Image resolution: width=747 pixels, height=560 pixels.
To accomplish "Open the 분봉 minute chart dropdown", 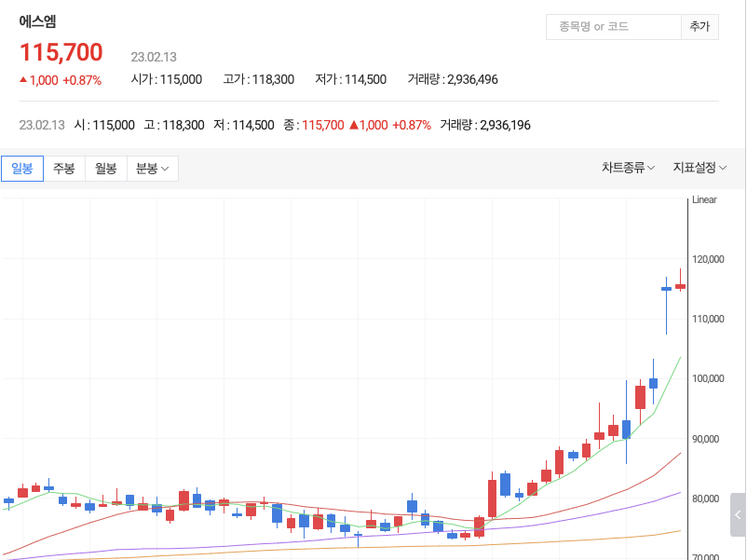I will tap(153, 169).
